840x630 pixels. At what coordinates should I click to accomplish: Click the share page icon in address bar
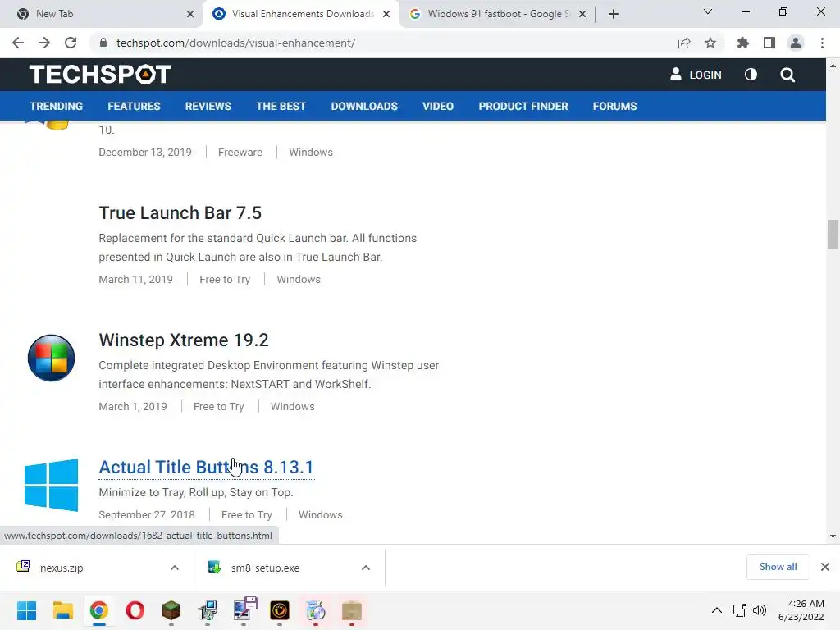tap(683, 43)
